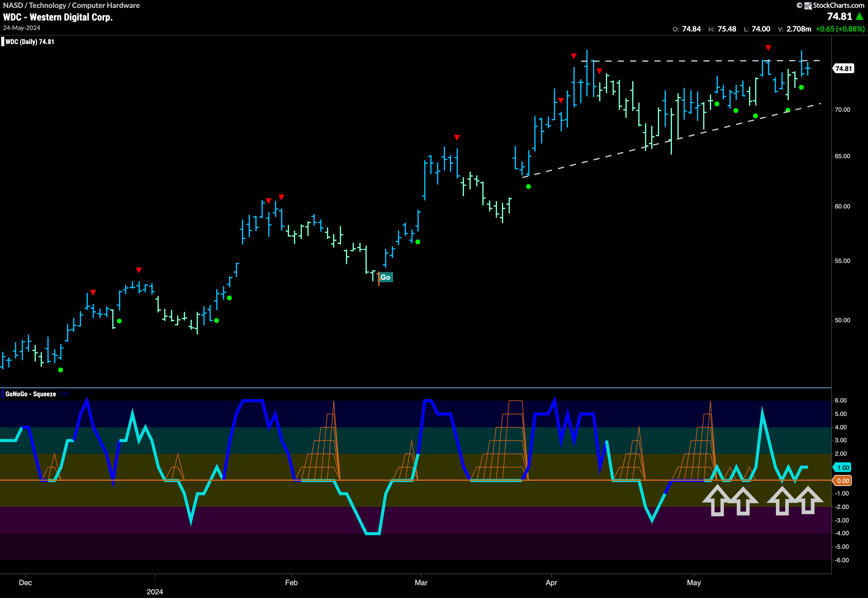
Task: Click the 'Dec' label on time axis
Action: point(25,583)
